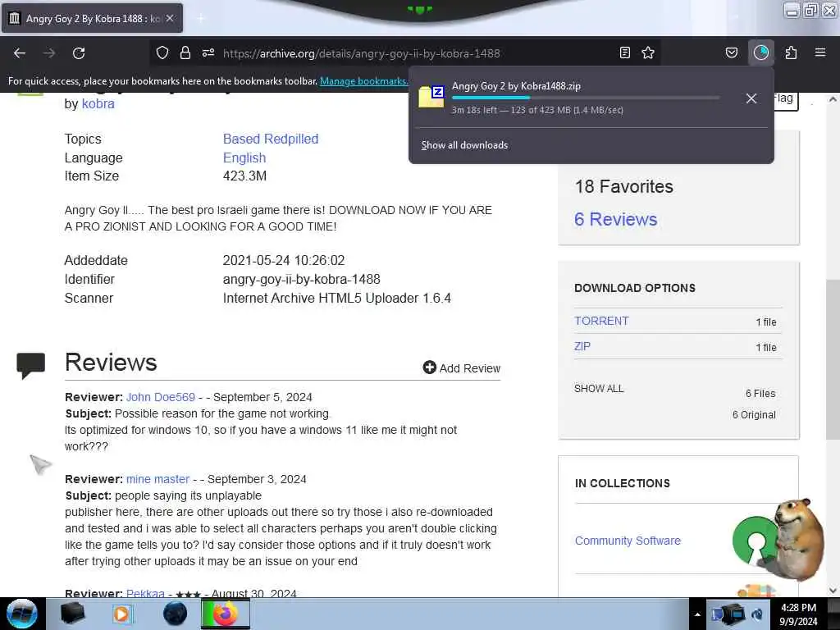This screenshot has height=630, width=840.
Task: Click SHOW ALL download files
Action: coord(598,388)
